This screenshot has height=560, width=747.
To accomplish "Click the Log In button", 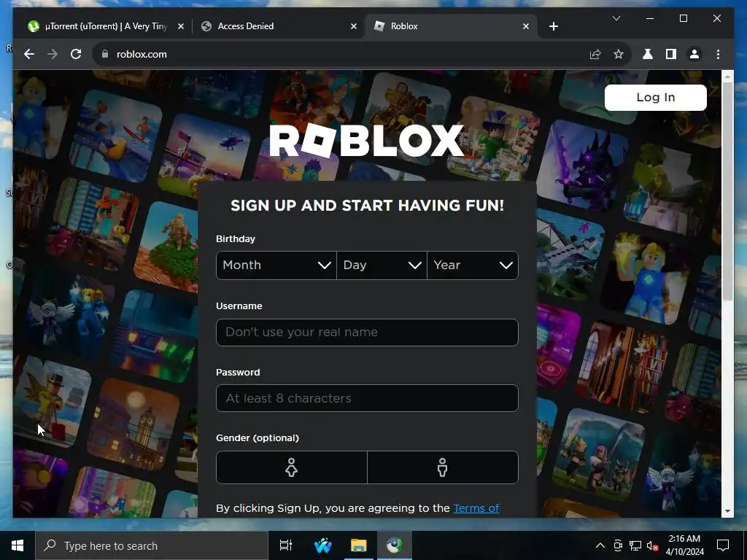I will click(656, 98).
